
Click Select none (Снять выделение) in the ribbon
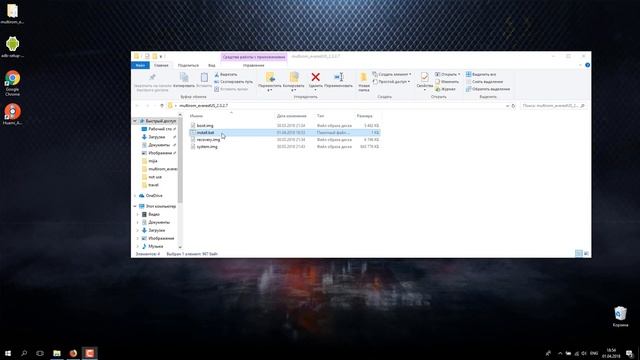pos(484,82)
